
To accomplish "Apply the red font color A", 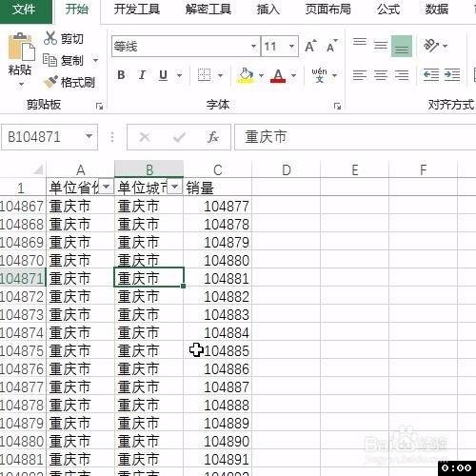I will 278,75.
